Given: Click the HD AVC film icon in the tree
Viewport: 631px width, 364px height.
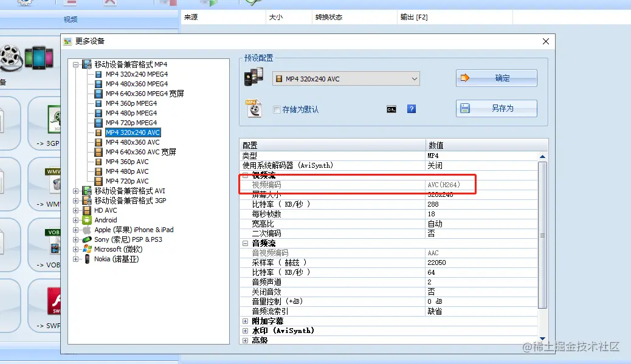Looking at the screenshot, I should (87, 210).
